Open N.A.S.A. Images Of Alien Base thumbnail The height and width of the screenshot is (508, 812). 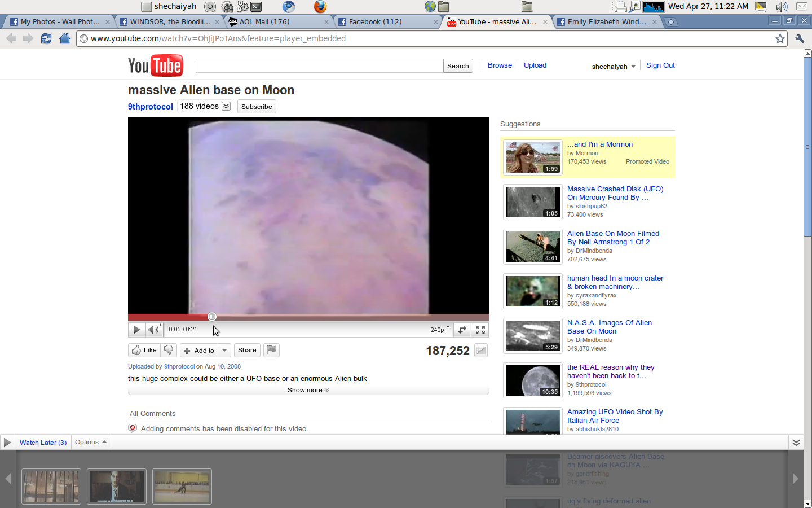533,336
